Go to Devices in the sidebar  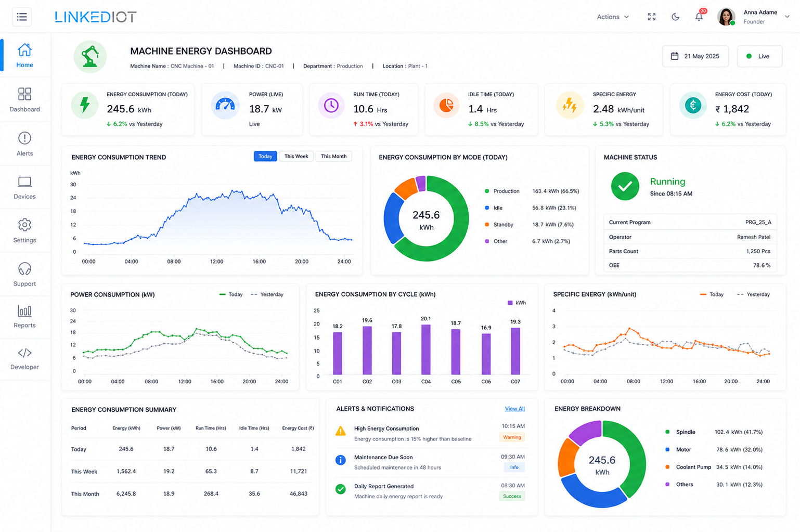coord(24,188)
